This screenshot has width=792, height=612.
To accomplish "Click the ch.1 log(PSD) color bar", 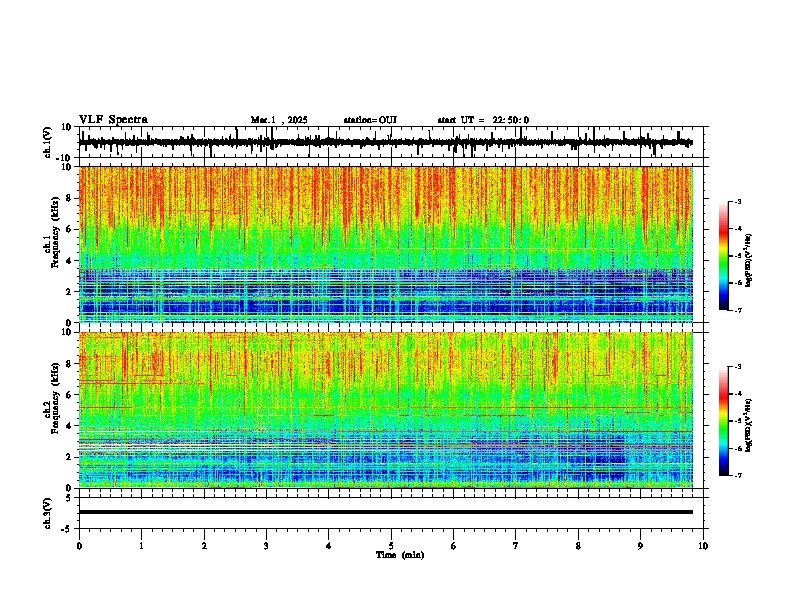I will click(724, 256).
